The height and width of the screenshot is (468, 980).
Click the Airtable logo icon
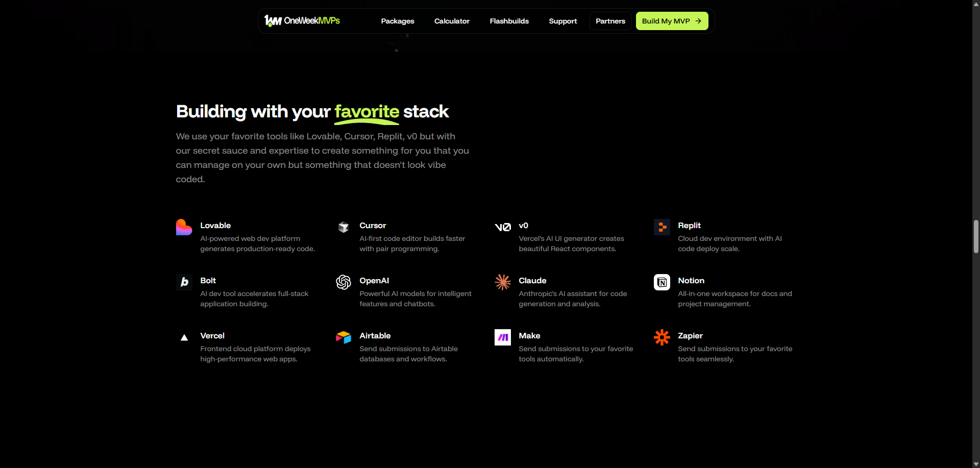tap(344, 337)
